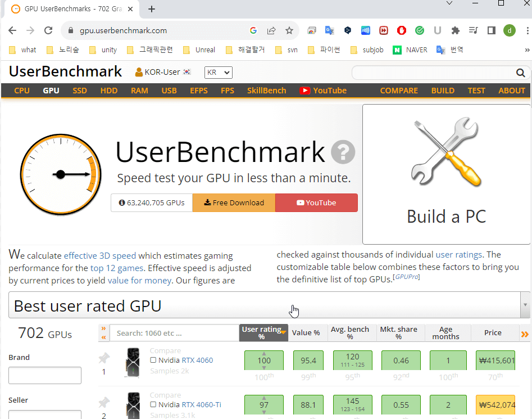Click the green checkmark extension icon
The height and width of the screenshot is (419, 532).
tap(419, 30)
